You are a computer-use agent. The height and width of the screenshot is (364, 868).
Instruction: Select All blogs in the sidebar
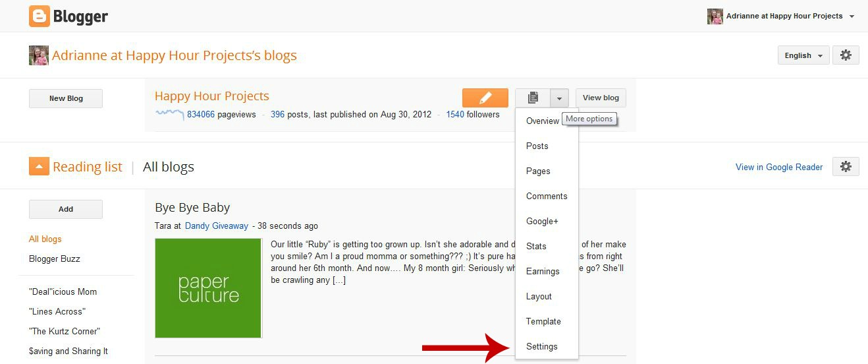click(45, 239)
